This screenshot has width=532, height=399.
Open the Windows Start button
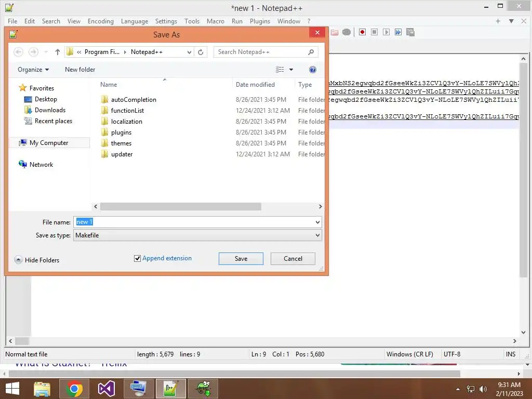tap(12, 389)
